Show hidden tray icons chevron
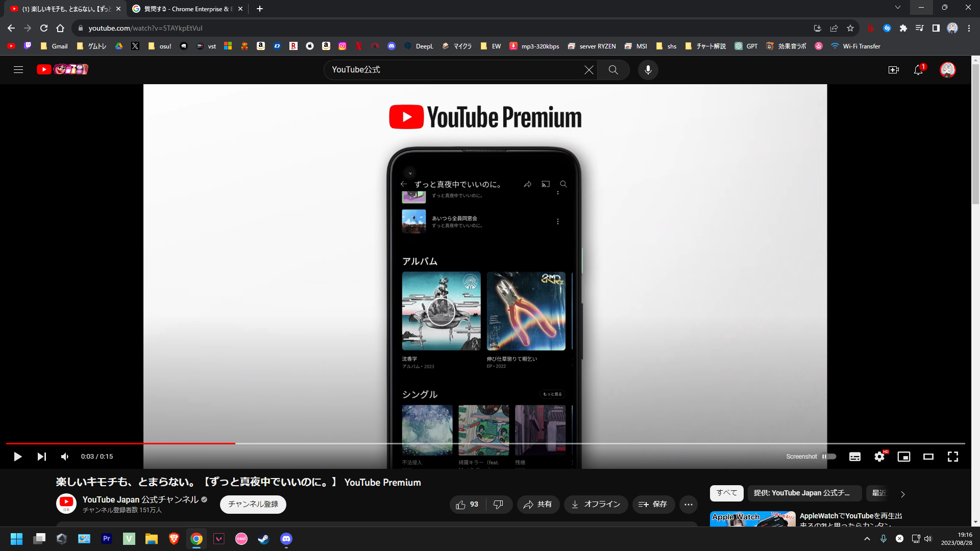The height and width of the screenshot is (551, 980). (x=867, y=539)
